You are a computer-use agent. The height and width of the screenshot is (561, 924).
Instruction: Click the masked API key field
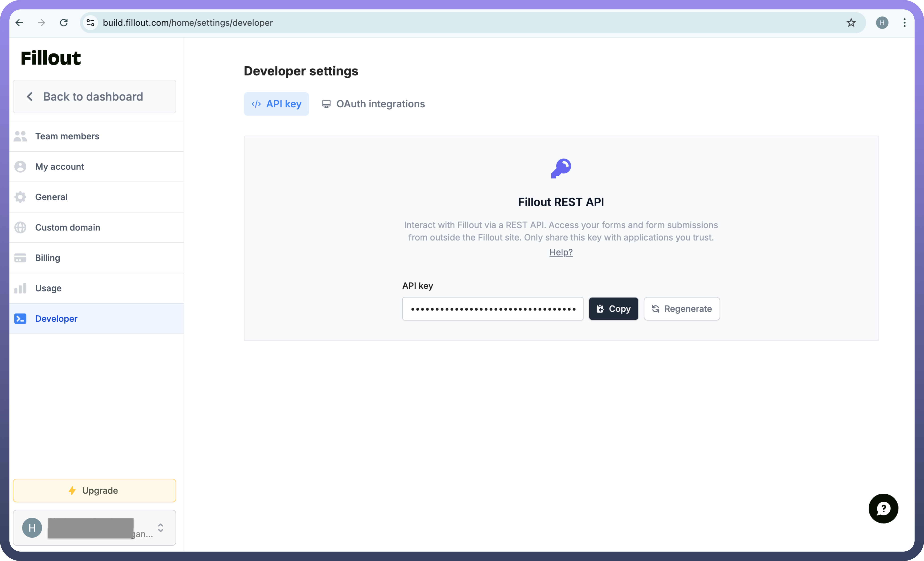click(492, 309)
